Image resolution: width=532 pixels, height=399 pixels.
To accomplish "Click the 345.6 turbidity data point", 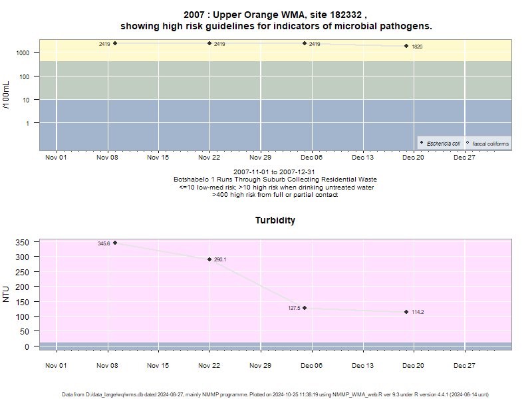I will [115, 243].
